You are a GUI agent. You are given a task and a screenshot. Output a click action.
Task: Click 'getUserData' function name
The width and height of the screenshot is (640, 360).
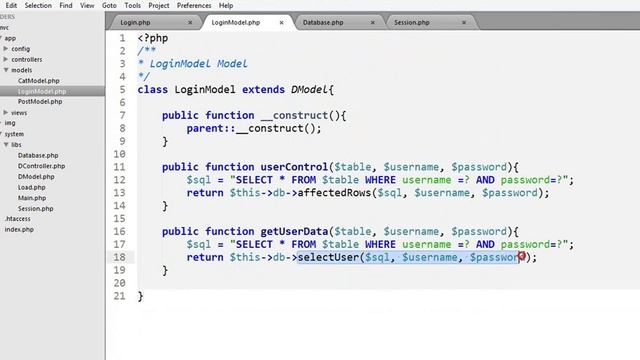pos(294,231)
